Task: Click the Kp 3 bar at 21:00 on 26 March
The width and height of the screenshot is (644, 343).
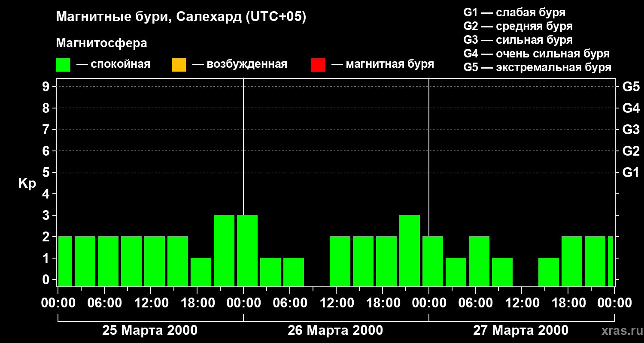Action: (410, 250)
